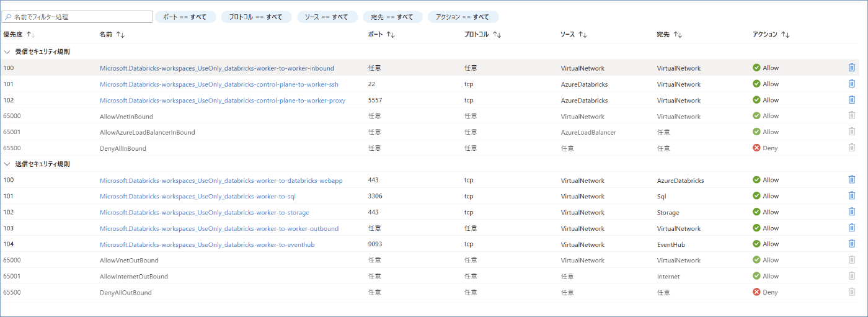Select the DenyAllOutBound rule name

(x=126, y=293)
